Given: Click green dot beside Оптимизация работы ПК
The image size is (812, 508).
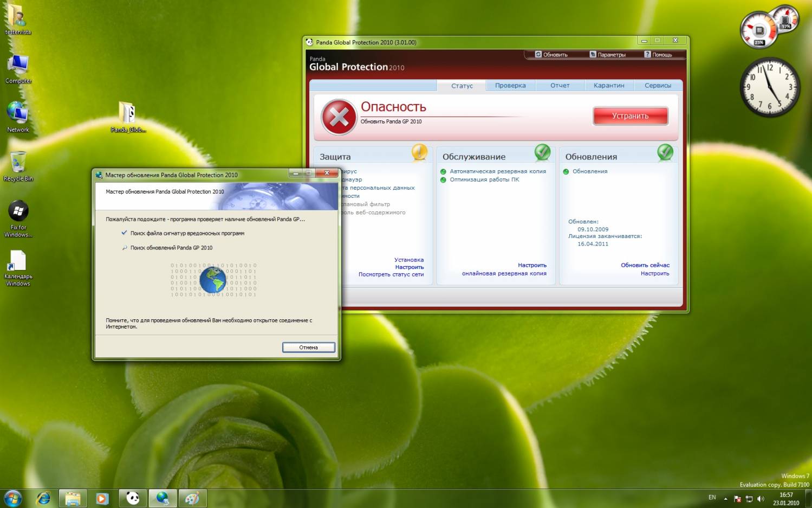Looking at the screenshot, I should click(443, 180).
